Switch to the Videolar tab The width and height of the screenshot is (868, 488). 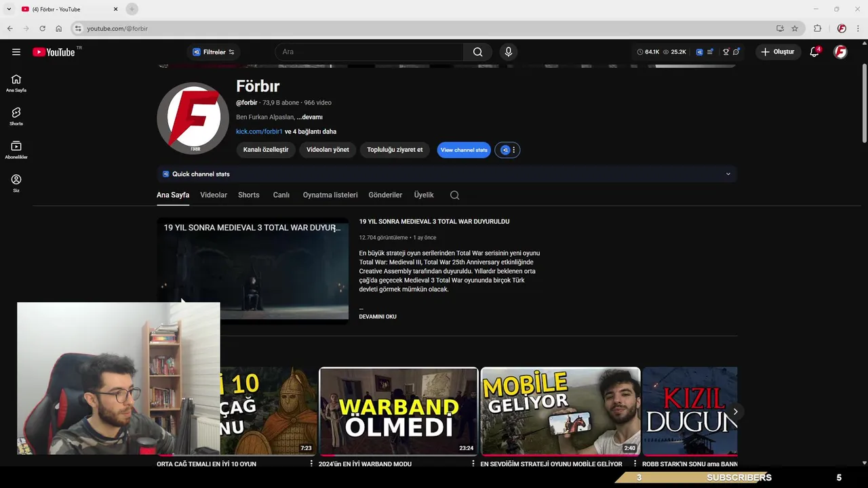pyautogui.click(x=214, y=195)
